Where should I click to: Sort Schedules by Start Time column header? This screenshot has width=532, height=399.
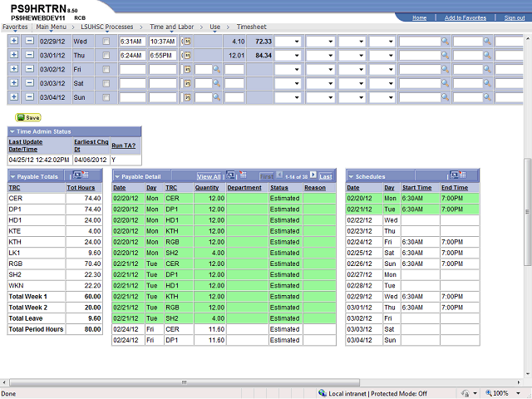click(x=416, y=188)
